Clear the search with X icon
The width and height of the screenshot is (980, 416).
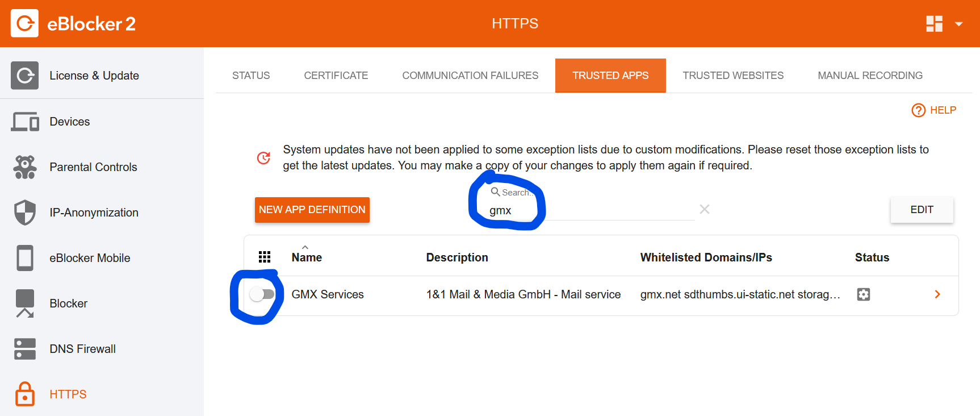click(x=705, y=209)
